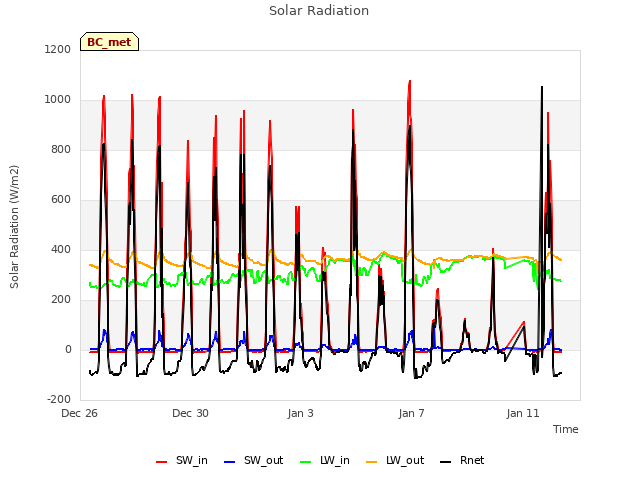
Task: Click the 1000 y-axis tick label
Action: [58, 100]
